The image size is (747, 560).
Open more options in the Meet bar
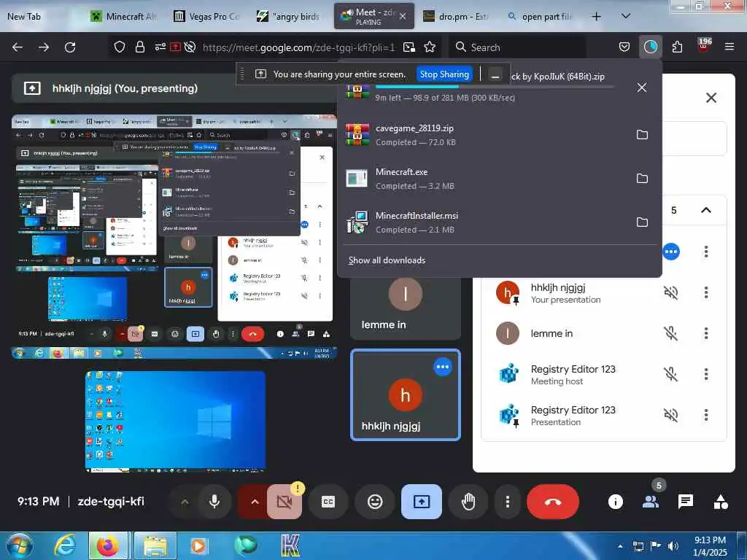click(x=508, y=502)
